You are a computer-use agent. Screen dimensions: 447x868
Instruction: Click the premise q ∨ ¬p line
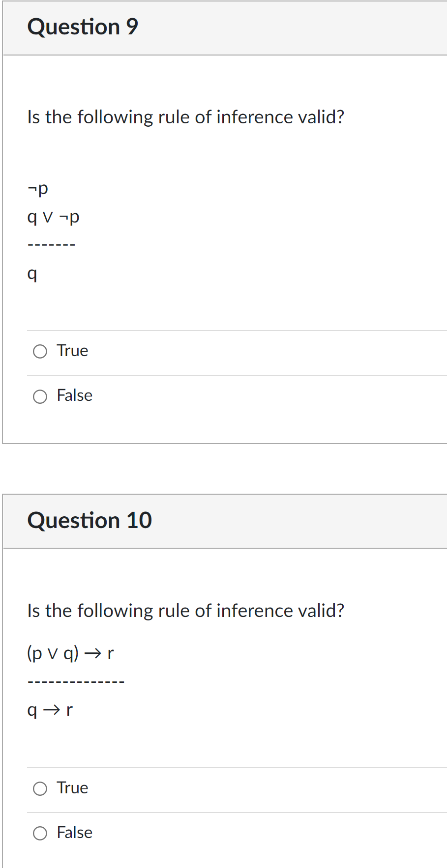[53, 217]
